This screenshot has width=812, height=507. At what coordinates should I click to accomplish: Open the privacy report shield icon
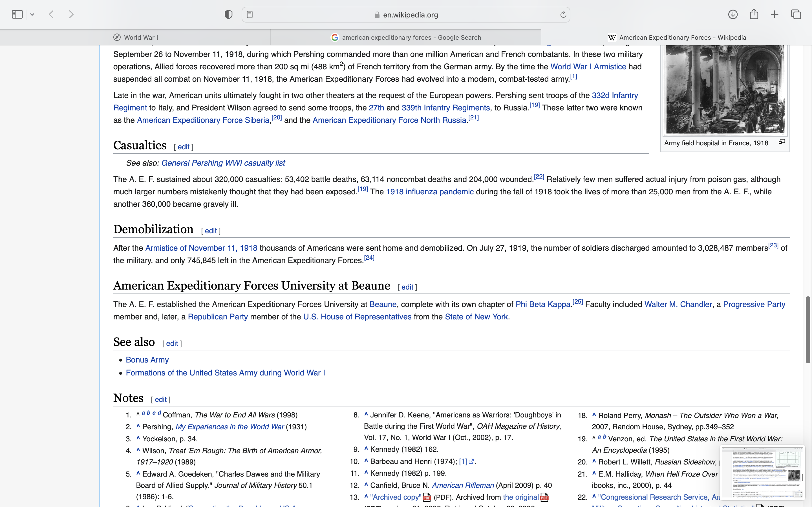[x=228, y=14]
